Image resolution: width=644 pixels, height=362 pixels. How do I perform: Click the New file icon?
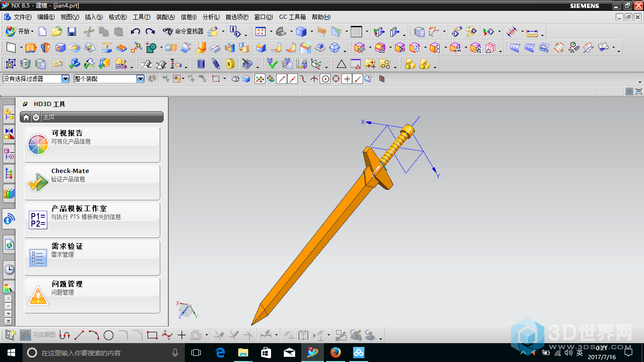pos(42,32)
